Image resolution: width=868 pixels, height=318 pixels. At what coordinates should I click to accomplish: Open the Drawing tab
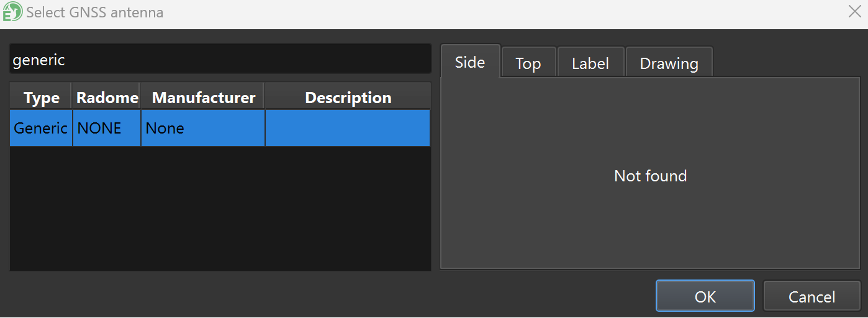click(x=669, y=63)
